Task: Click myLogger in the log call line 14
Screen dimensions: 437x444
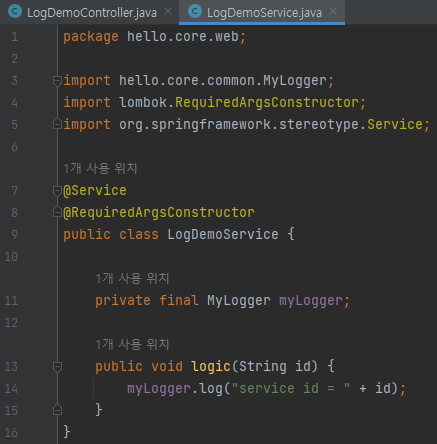Action: [x=159, y=389]
